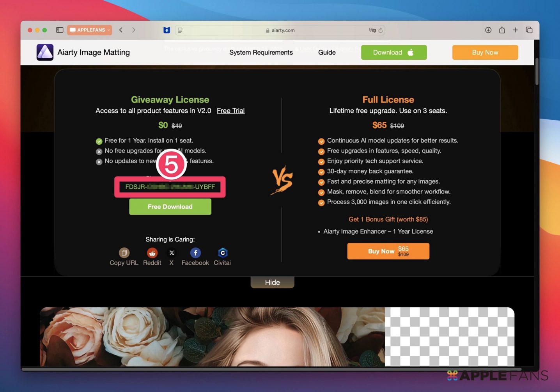Collapse the offer panel with Hide
This screenshot has height=392, width=560.
coord(272,282)
